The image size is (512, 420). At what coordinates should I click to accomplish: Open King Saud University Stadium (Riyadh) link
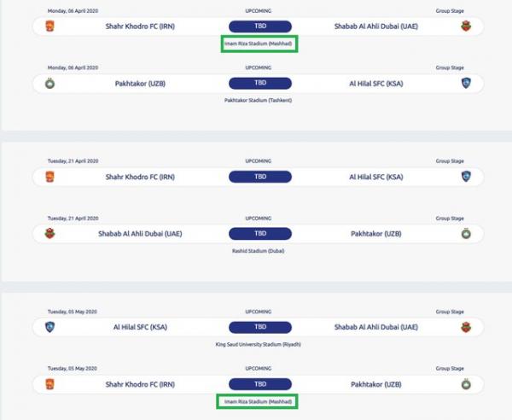pos(259,344)
